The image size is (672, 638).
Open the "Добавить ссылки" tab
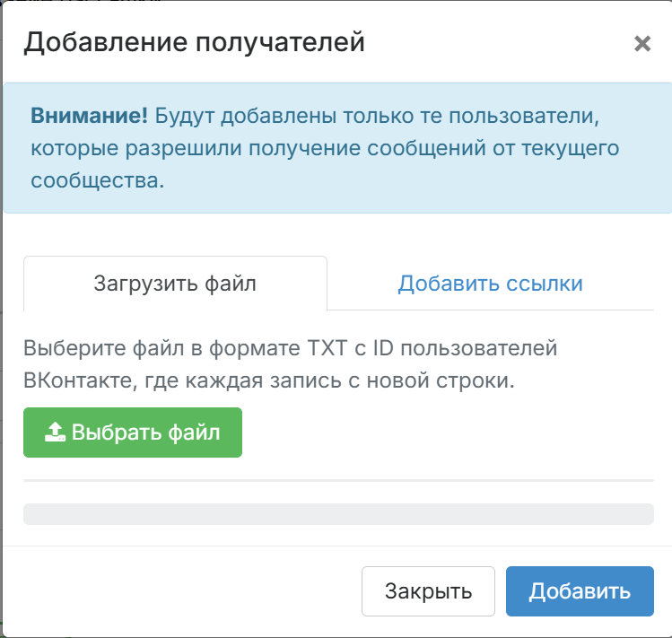coord(490,284)
